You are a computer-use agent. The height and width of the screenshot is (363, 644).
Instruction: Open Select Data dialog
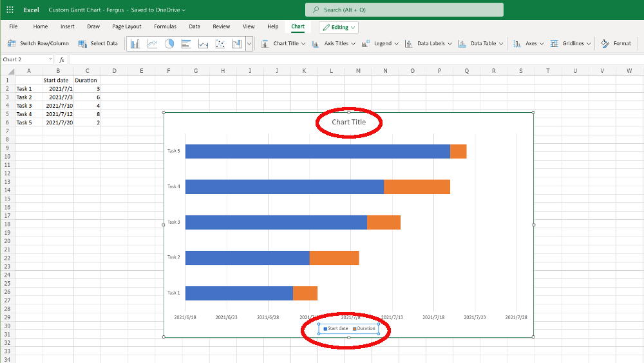98,43
